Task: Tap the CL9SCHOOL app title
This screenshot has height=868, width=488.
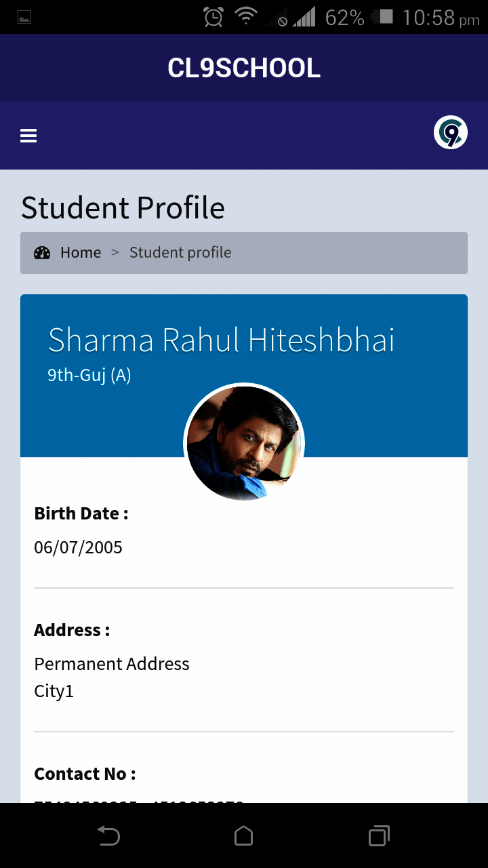Action: click(x=244, y=68)
